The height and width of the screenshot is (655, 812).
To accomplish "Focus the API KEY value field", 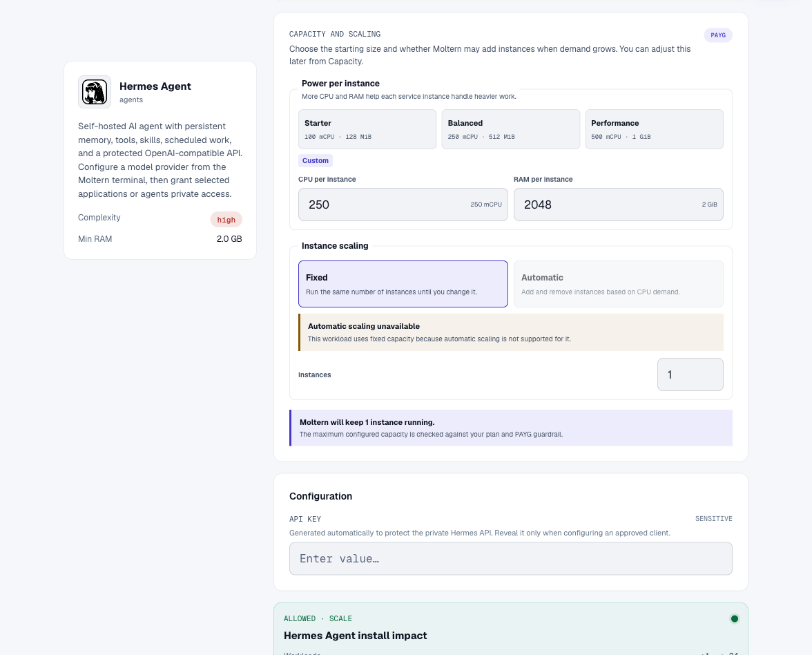I will pos(511,558).
